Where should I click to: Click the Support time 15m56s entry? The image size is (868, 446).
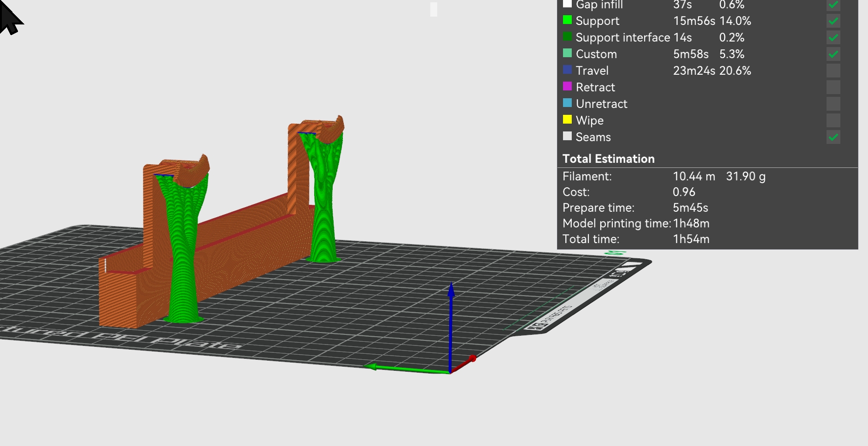click(x=694, y=21)
